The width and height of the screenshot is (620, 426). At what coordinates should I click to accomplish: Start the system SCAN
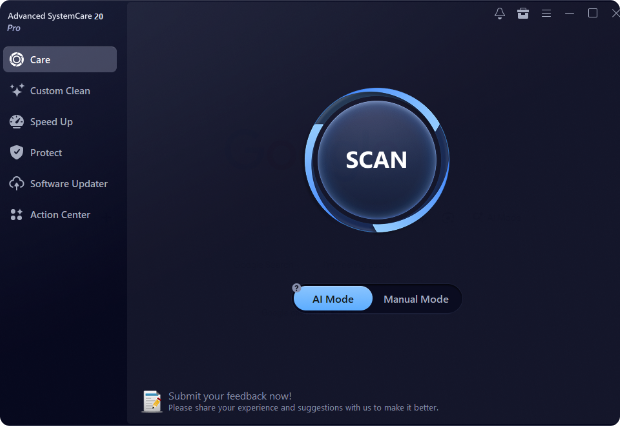pos(377,160)
